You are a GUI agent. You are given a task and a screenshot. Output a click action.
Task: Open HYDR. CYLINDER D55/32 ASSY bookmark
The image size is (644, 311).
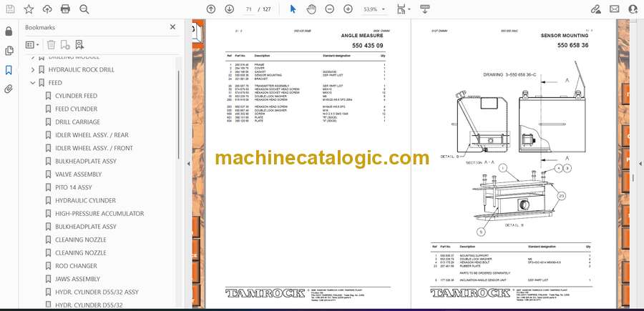(97, 292)
